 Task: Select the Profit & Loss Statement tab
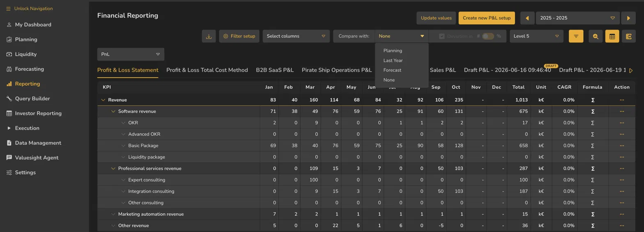coord(128,70)
